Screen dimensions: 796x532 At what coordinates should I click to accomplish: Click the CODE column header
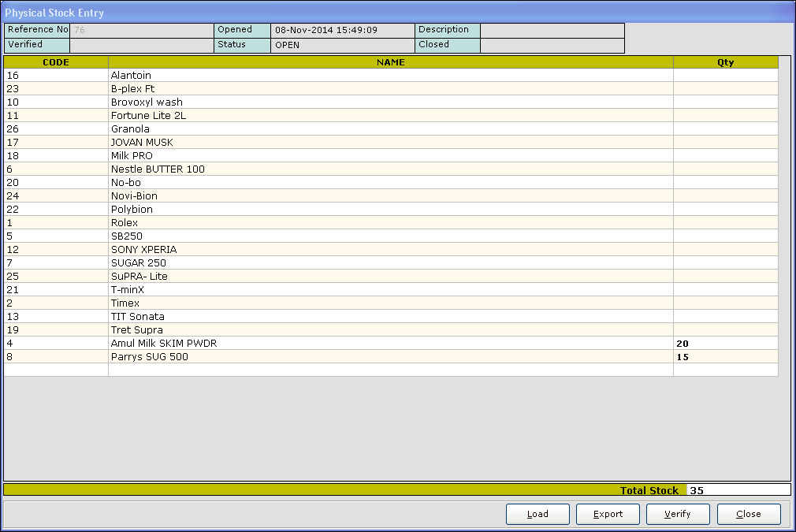click(x=56, y=62)
